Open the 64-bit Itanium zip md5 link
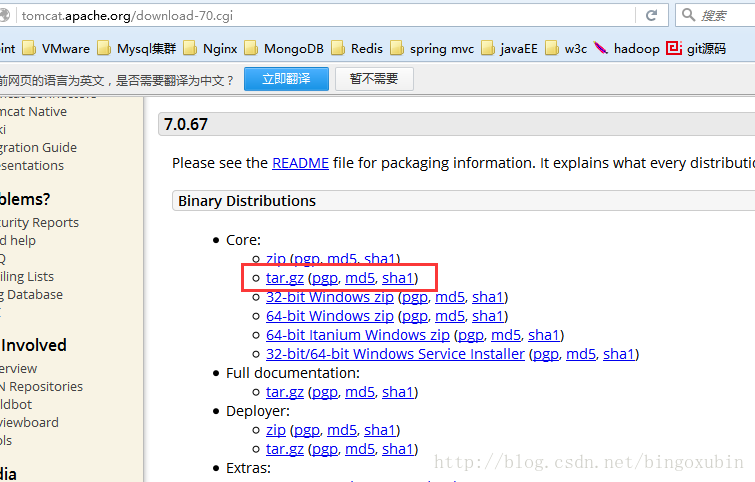 (x=506, y=335)
